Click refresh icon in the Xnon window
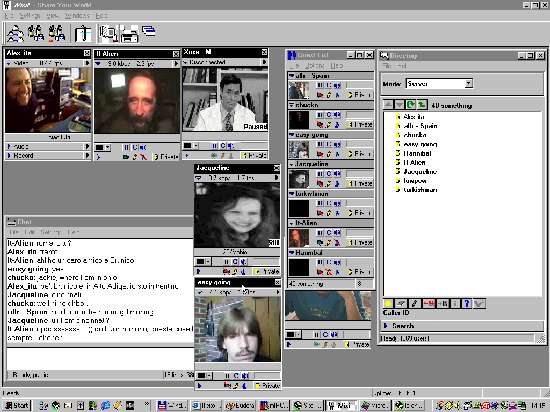The width and height of the screenshot is (550, 412). click(x=222, y=146)
